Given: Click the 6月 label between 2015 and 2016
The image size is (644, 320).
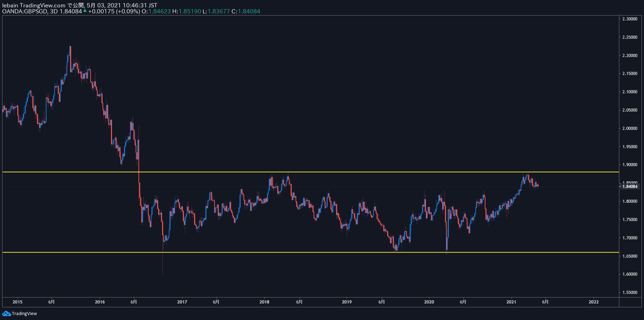Looking at the screenshot, I should click(51, 302).
